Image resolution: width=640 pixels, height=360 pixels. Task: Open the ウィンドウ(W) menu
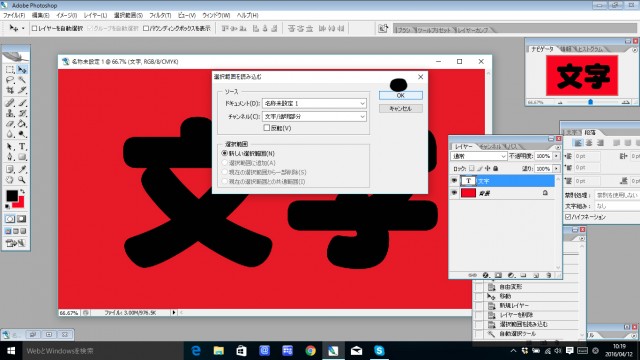point(216,15)
